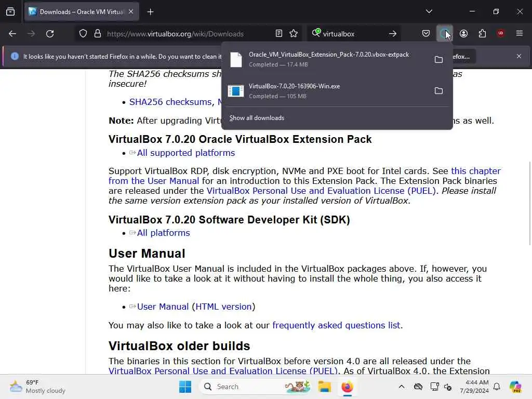Bookmark this page with the star
This screenshot has width=532, height=399.
pos(294,34)
